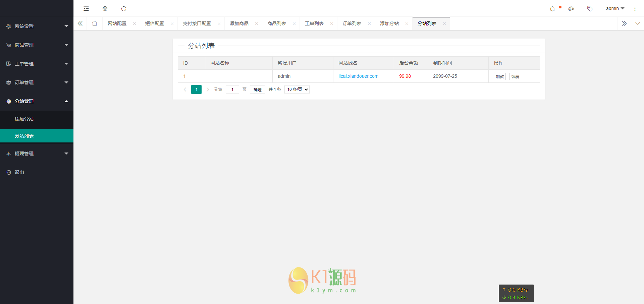Screen dimensions: 644x304
Task: Close the 网站配置 tab
Action: 135,23
